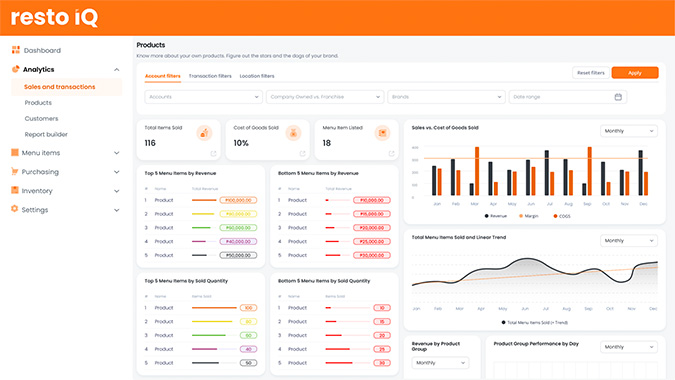675x380 pixels.
Task: Toggle Margin legend item in chart
Action: coord(529,216)
